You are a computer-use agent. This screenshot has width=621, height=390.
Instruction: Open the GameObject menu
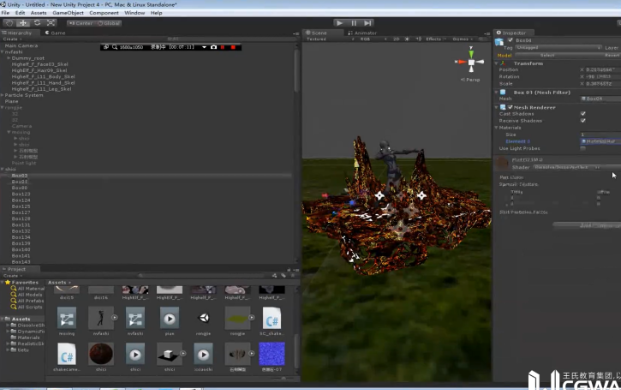tap(68, 13)
